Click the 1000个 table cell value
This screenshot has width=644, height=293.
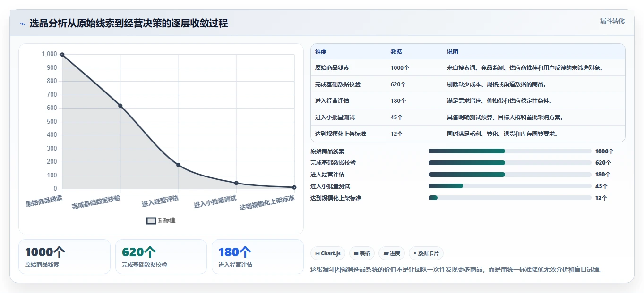click(400, 68)
